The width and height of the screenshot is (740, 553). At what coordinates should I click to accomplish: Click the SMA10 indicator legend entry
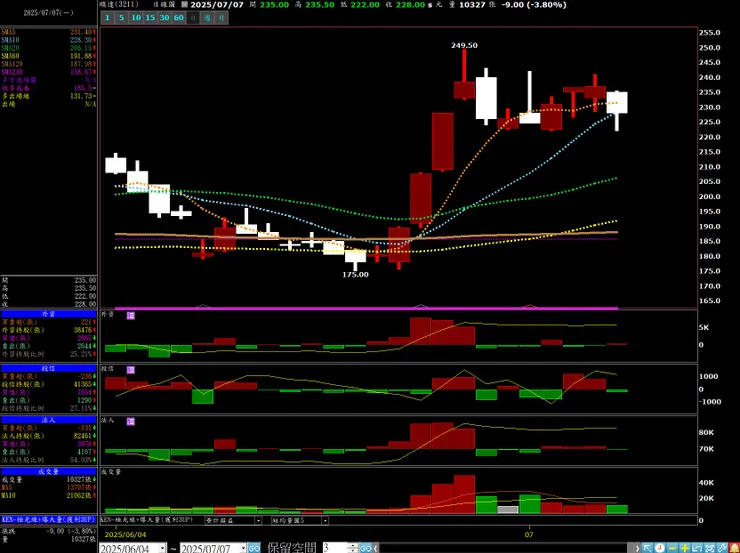pyautogui.click(x=49, y=40)
